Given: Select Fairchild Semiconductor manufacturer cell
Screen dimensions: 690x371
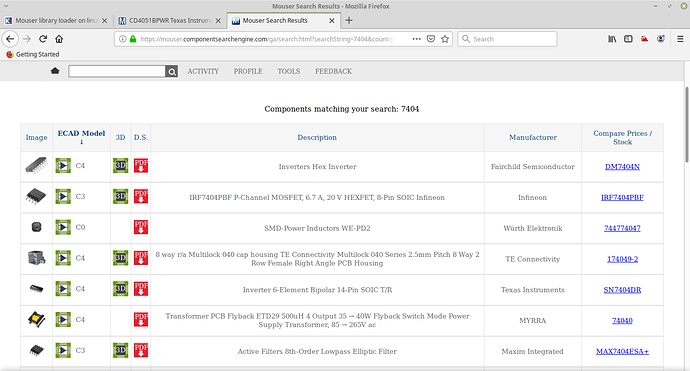Looking at the screenshot, I should coord(533,167).
